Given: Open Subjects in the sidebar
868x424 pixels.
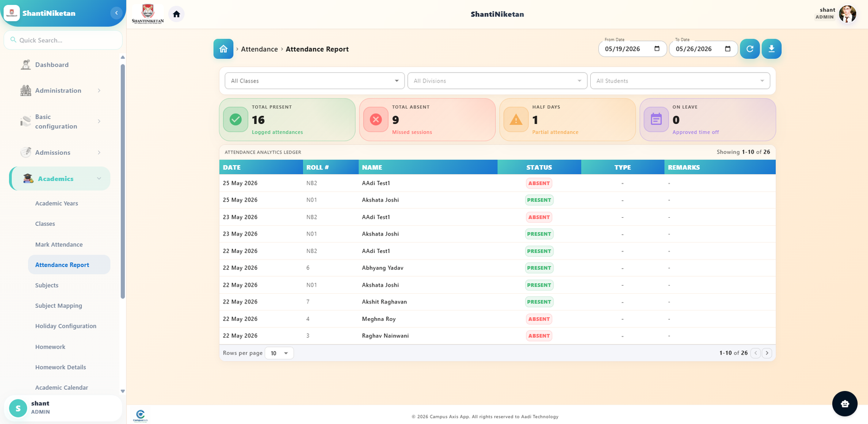Looking at the screenshot, I should click(47, 286).
